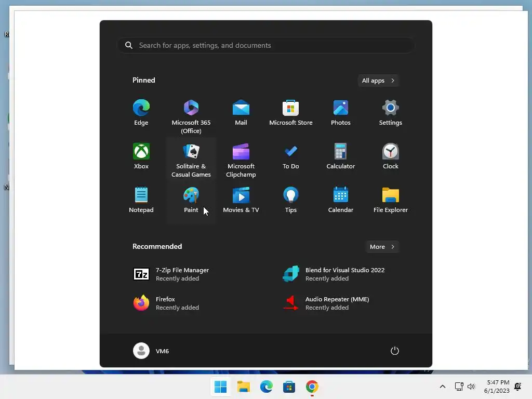
Task: Open the Photos app
Action: click(341, 113)
